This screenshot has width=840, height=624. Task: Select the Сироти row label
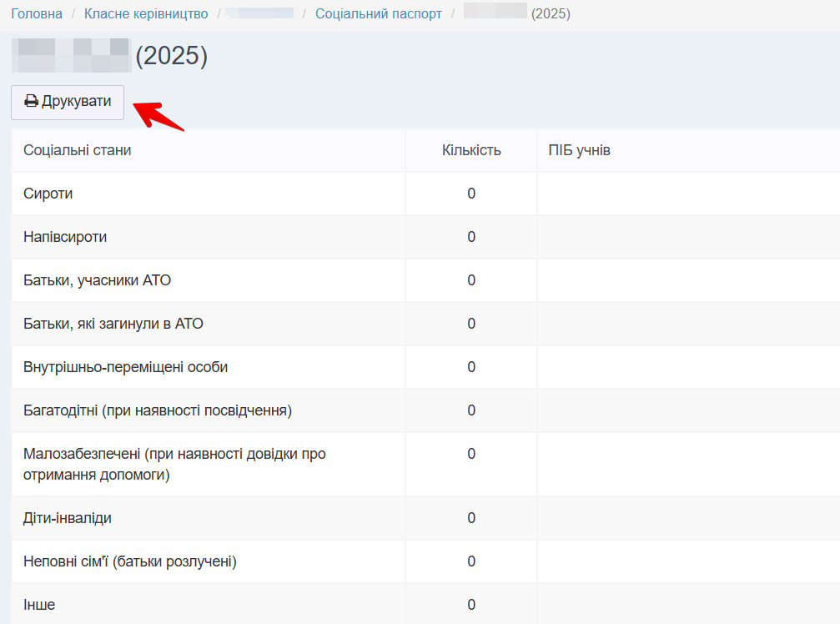coord(48,194)
